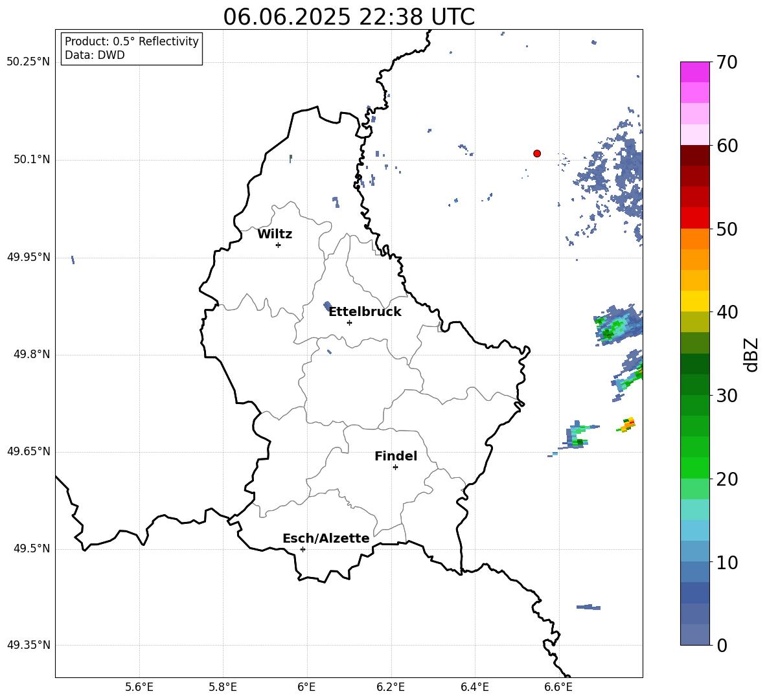The height and width of the screenshot is (700, 767).
Task: Click the 49.35°N latitude label
Action: pos(29,645)
